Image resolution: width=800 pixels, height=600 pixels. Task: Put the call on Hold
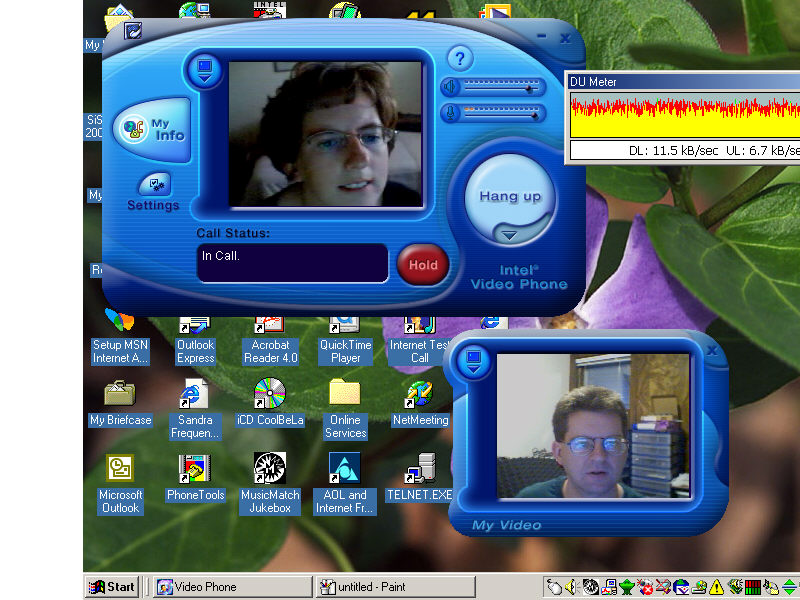pyautogui.click(x=423, y=265)
